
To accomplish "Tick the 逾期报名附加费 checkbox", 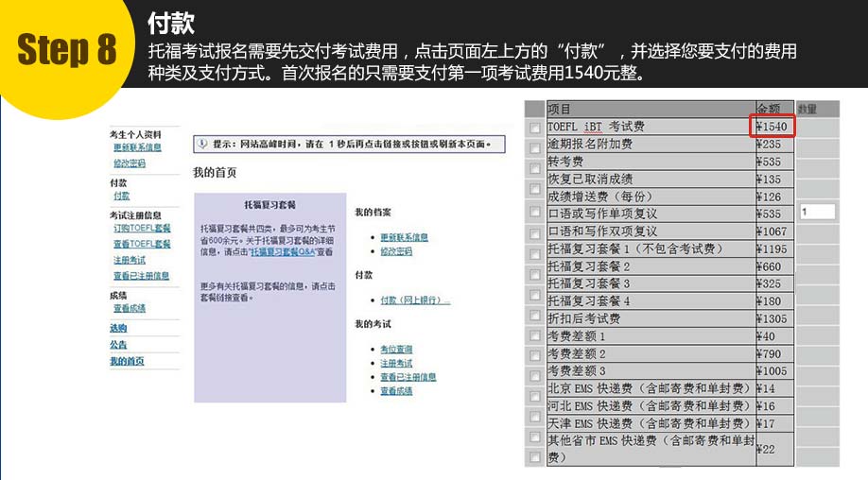I will (x=535, y=148).
